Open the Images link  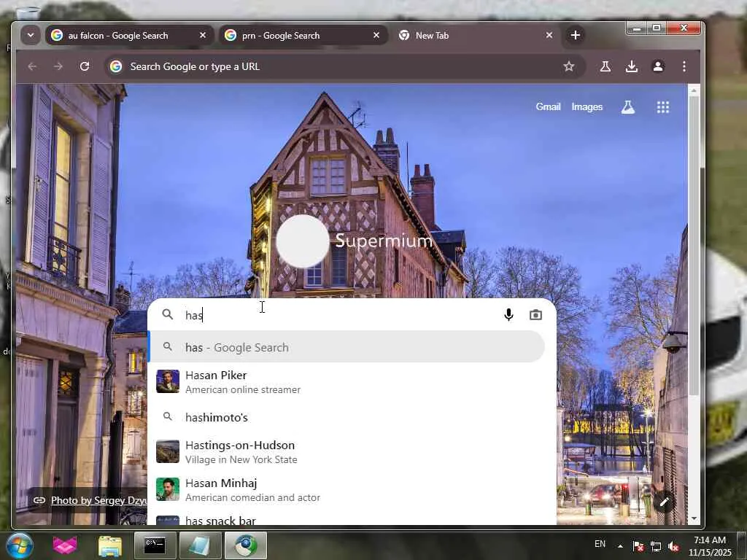(587, 106)
